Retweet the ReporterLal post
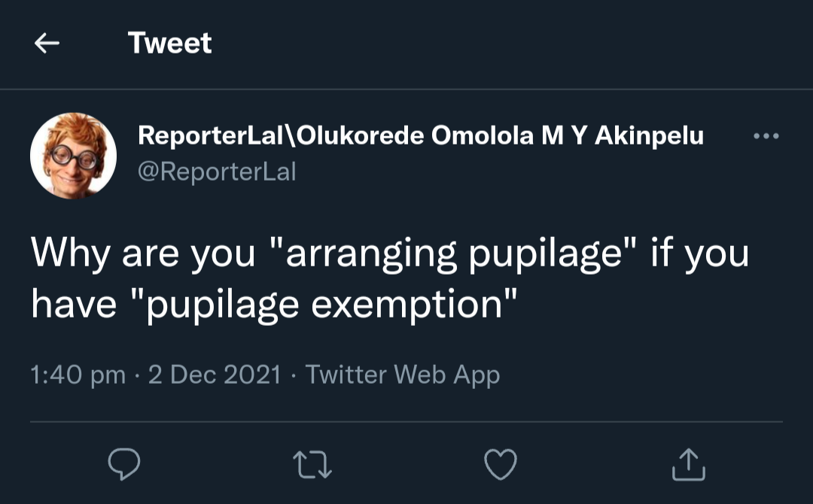This screenshot has height=504, width=813. coord(312,465)
